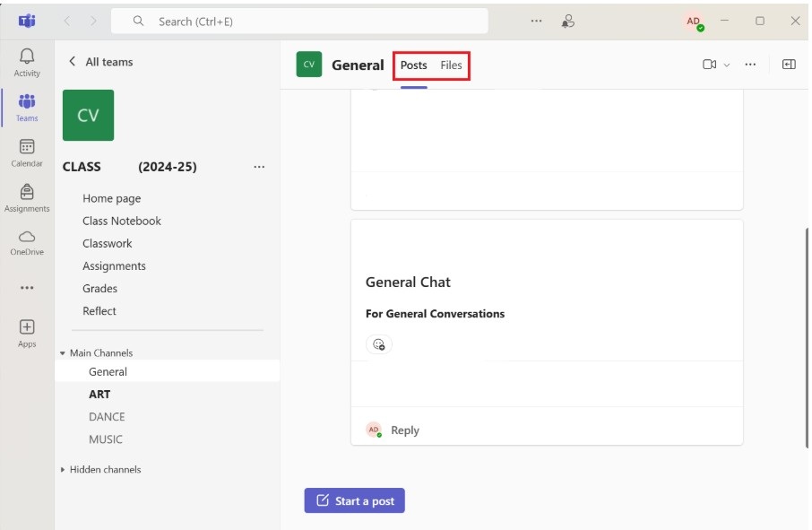Collapse the Main Channels section

coord(63,353)
